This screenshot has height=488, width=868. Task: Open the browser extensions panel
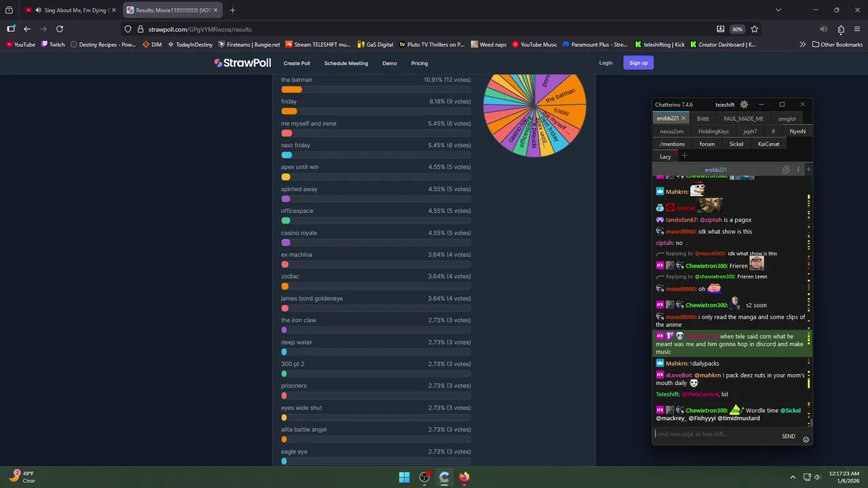841,29
